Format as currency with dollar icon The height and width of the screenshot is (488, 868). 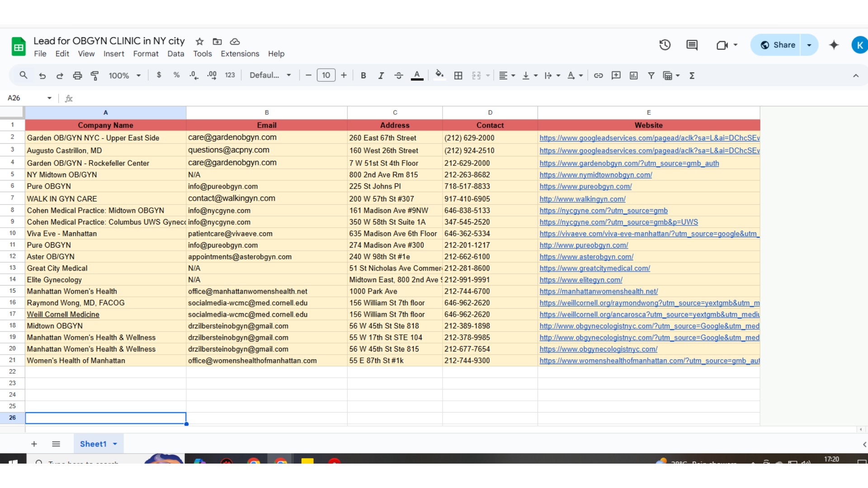(x=159, y=75)
